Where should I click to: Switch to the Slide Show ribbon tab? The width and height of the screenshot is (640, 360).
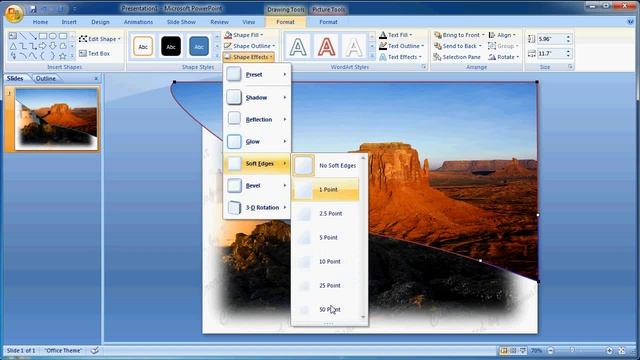181,22
